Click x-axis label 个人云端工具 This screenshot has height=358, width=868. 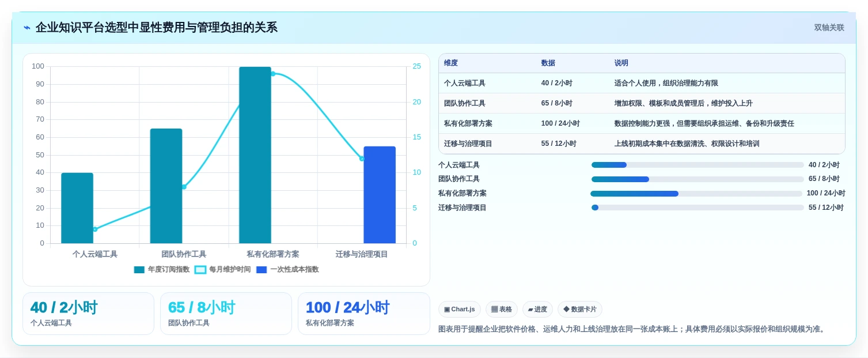pyautogui.click(x=95, y=254)
